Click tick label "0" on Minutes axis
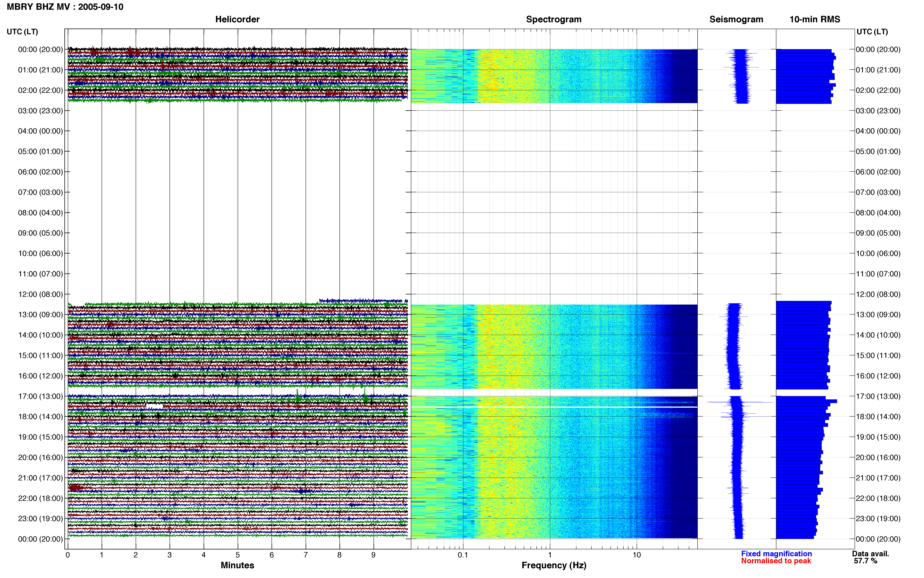 coord(68,555)
